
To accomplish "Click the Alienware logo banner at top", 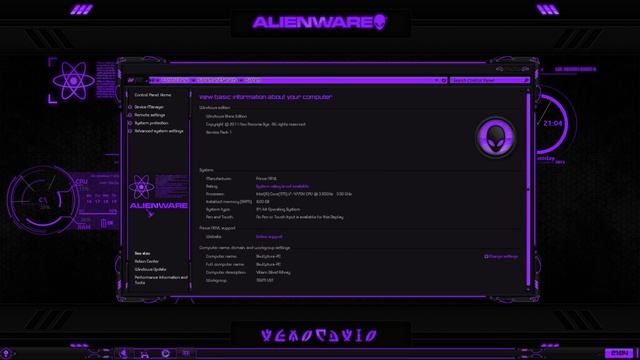I will tap(320, 22).
